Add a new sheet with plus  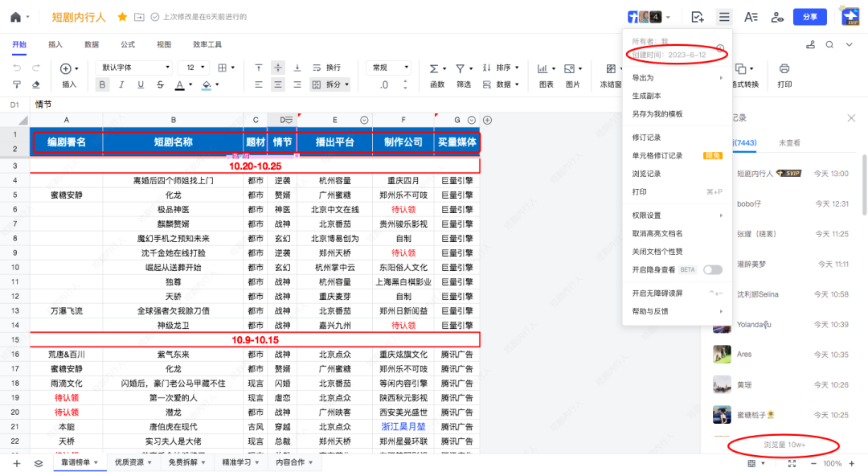[x=17, y=464]
